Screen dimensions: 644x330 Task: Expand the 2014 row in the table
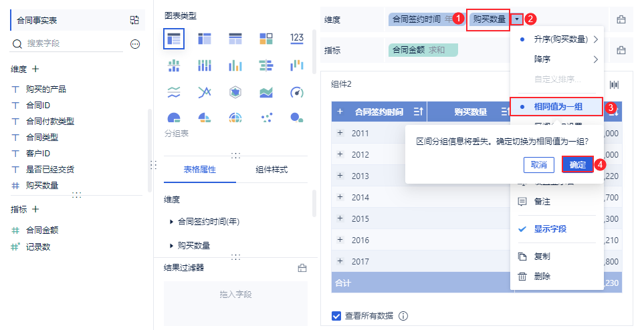point(340,197)
